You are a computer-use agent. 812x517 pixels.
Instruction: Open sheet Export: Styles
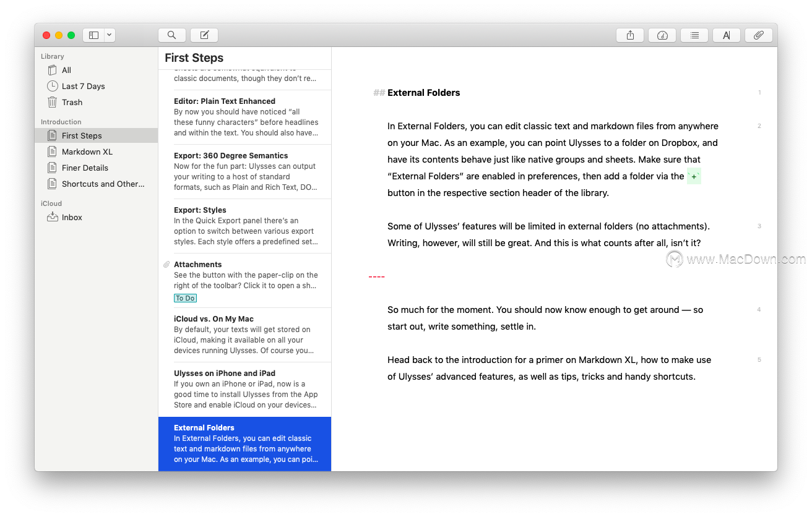[x=244, y=226]
